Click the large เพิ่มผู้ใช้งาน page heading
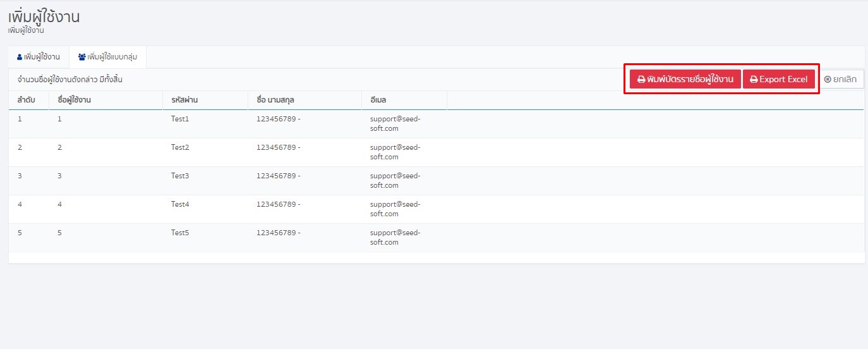 [44, 17]
